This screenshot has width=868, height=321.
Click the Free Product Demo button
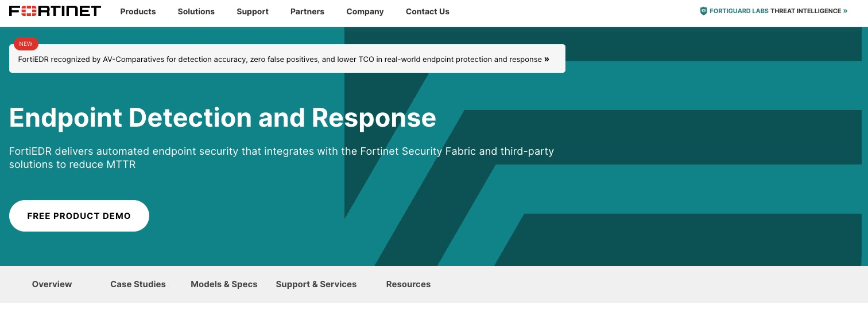tap(79, 216)
